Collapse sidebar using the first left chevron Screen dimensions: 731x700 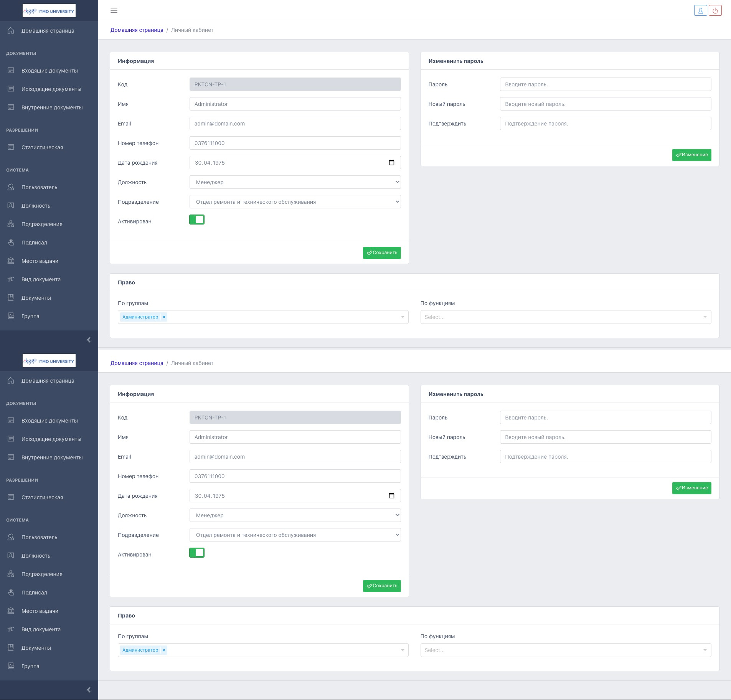pos(89,340)
